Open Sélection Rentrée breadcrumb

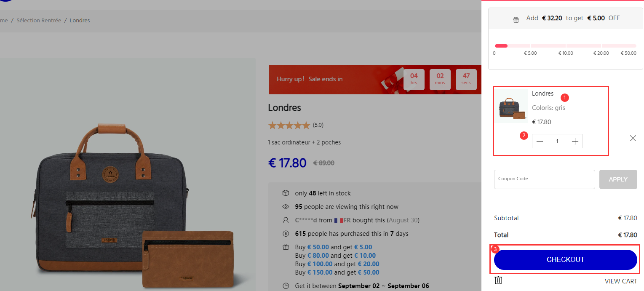39,20
